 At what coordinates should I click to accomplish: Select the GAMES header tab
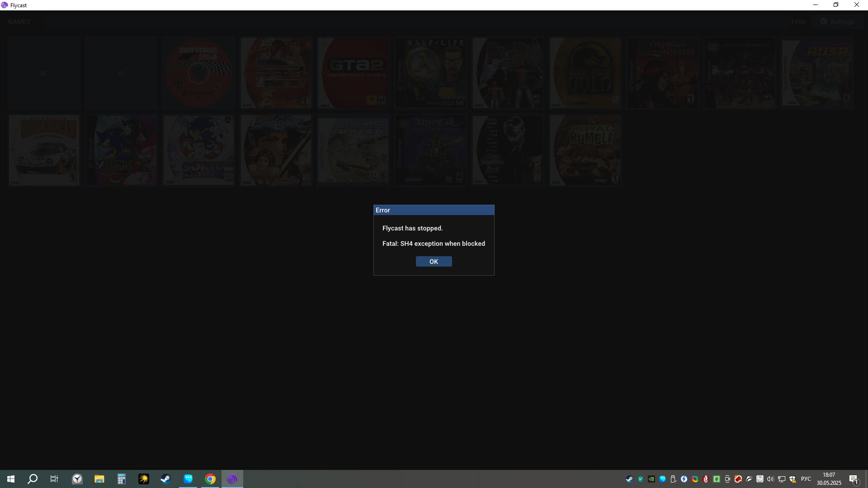pyautogui.click(x=19, y=22)
